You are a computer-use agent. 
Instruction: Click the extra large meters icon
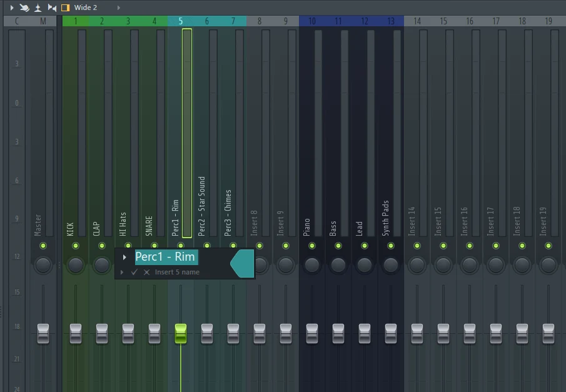pos(38,8)
